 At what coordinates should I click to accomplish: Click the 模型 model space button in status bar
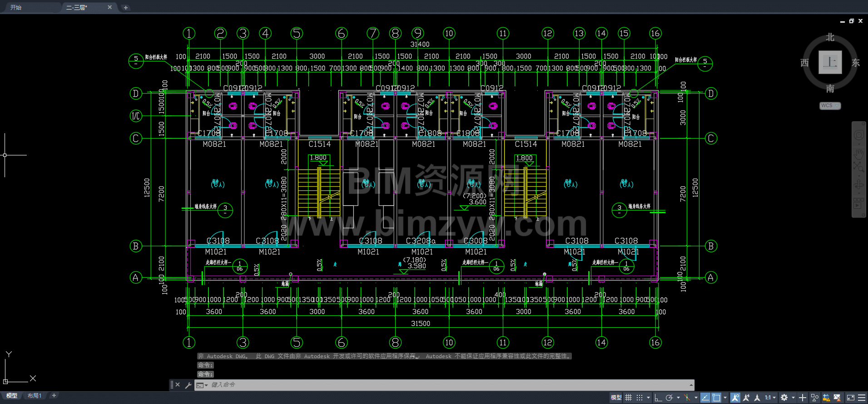click(x=616, y=398)
